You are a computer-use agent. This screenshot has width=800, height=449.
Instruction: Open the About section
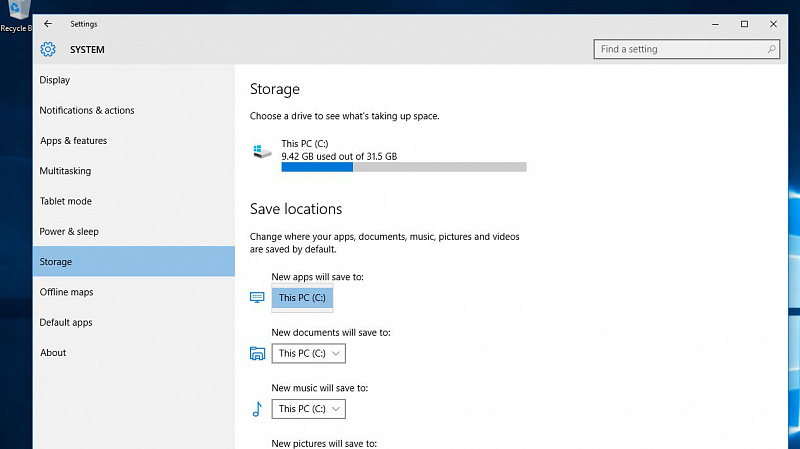134,353
